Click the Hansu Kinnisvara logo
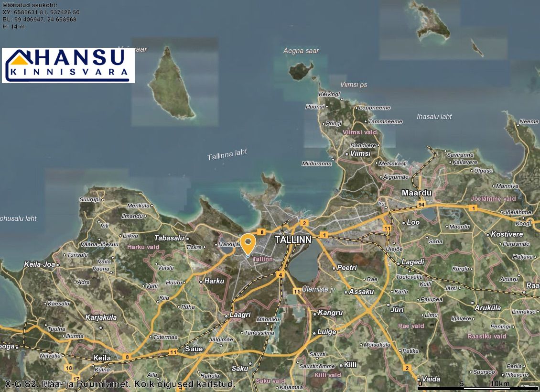Screen dimensions: 540x392 click(68, 65)
